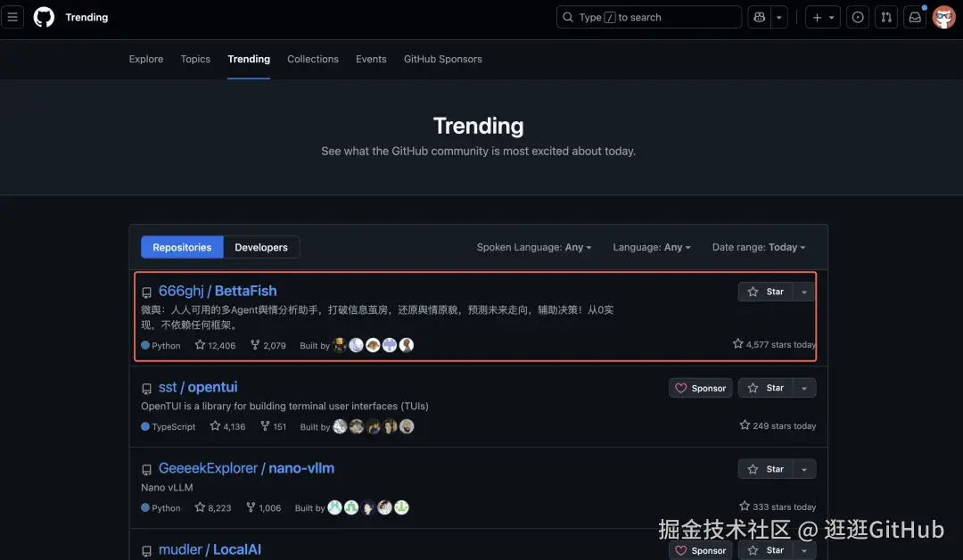Click the OpenTUI library description text

(x=284, y=406)
